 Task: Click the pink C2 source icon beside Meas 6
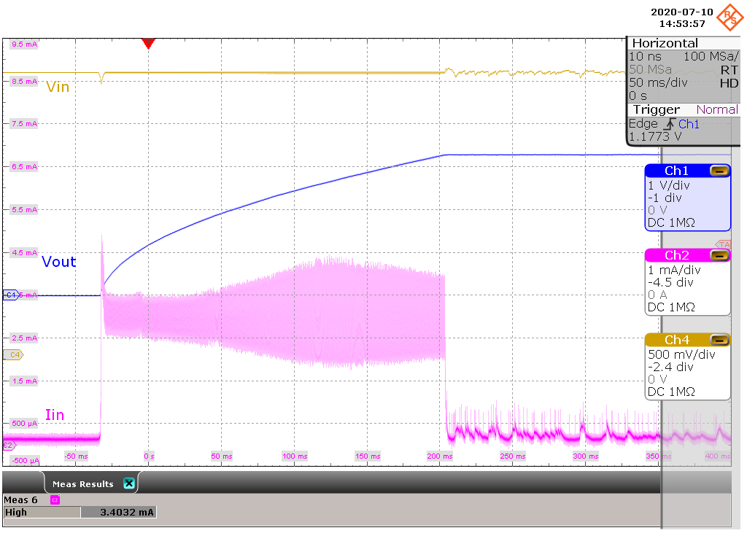[x=54, y=500]
